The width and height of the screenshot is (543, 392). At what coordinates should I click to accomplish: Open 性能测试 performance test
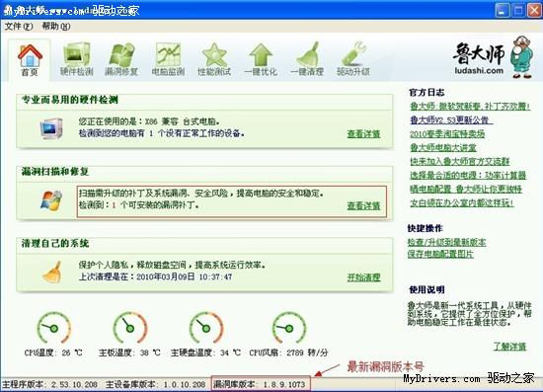click(214, 59)
